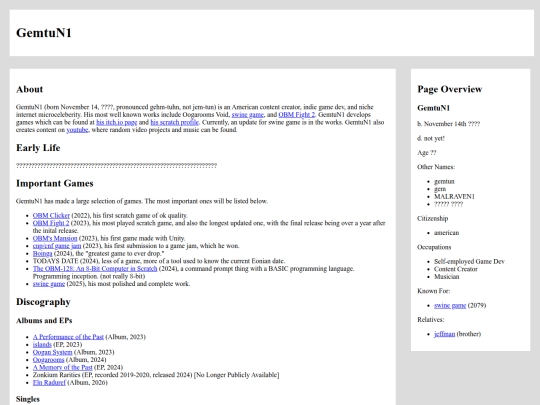Open the swine game link in About paragraph

coord(248,115)
